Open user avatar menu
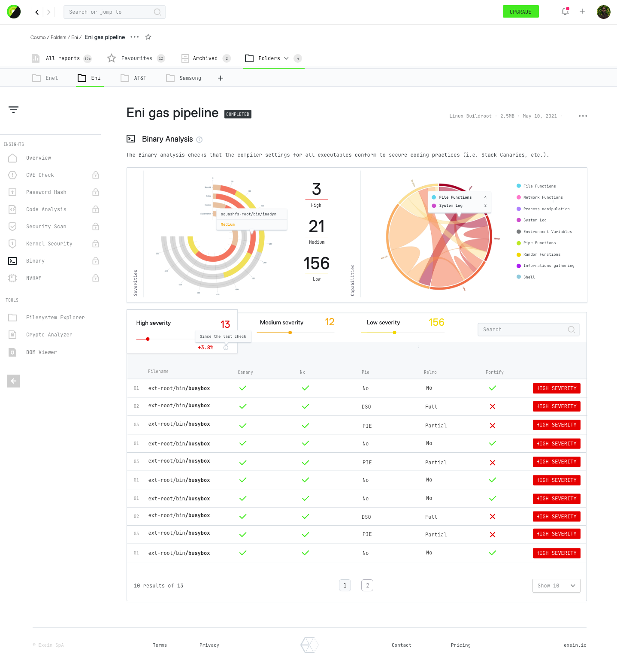 pos(604,12)
